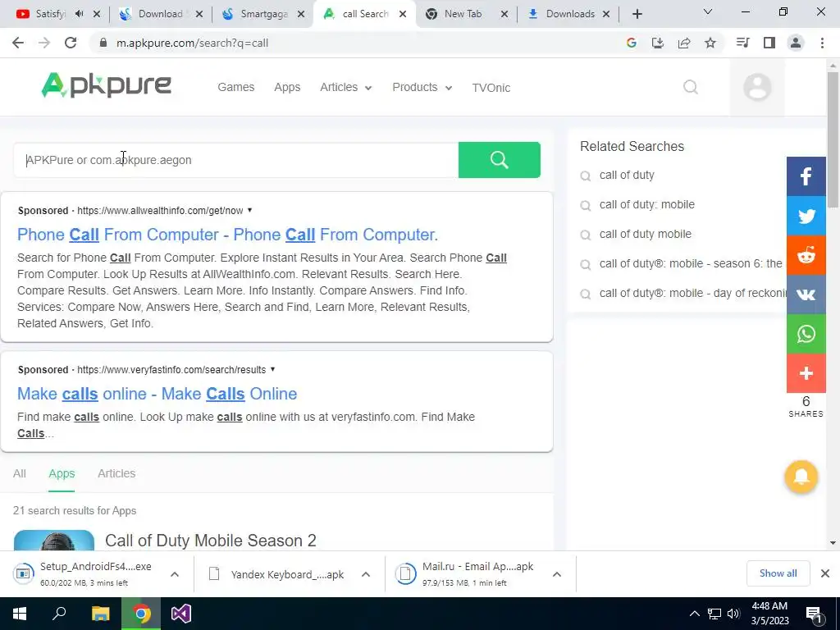This screenshot has height=630, width=840.
Task: Go to the APKPure logo homepage
Action: tap(106, 85)
